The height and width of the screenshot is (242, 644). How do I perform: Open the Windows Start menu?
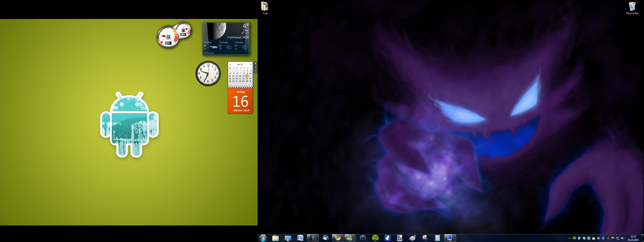pos(263,238)
